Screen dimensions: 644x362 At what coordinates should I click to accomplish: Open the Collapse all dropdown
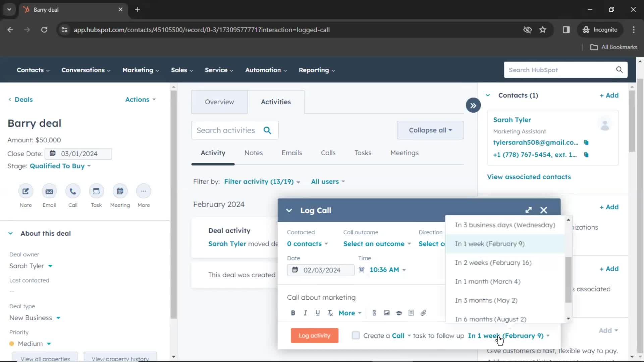[x=430, y=130]
